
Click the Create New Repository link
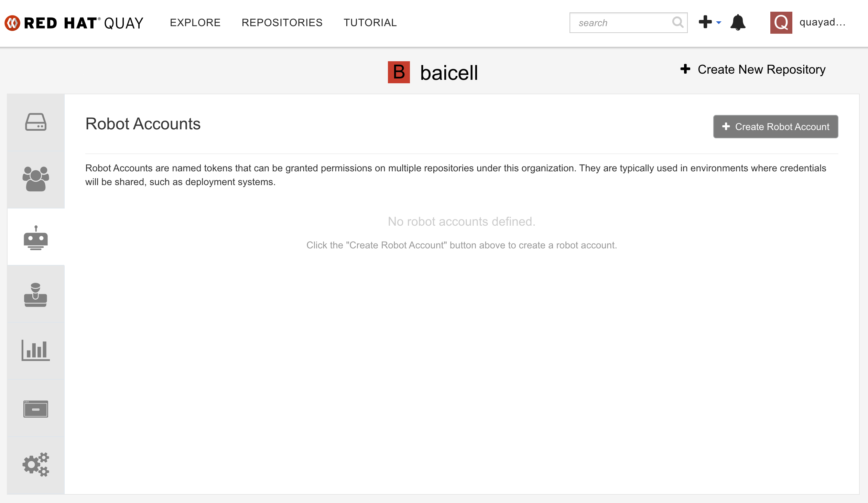753,69
